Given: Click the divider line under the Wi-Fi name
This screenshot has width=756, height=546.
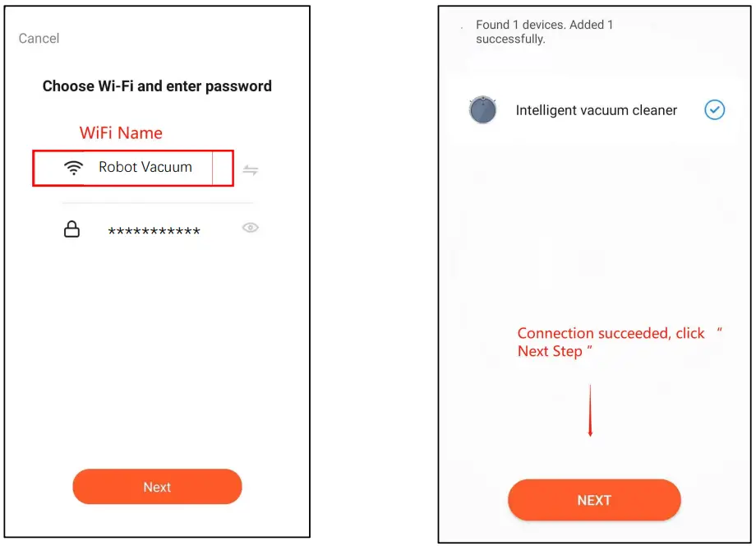Looking at the screenshot, I should point(157,203).
